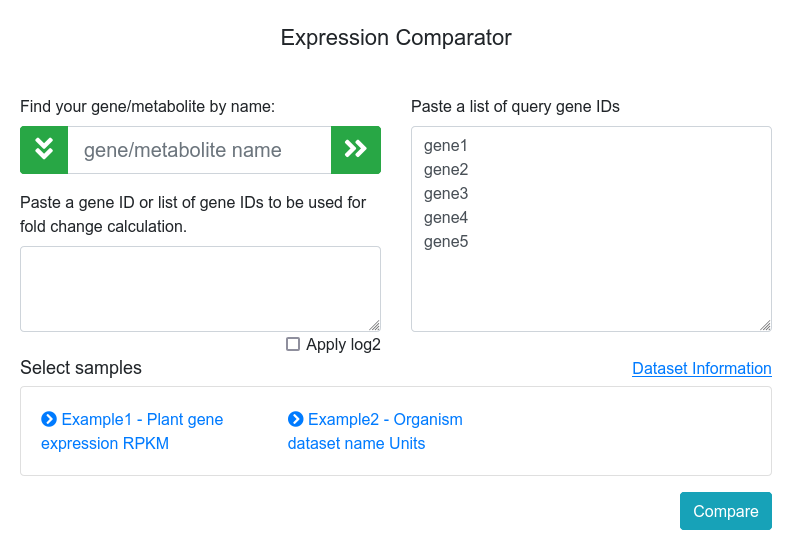Click the 'Apply log2' label text
Image resolution: width=792 pixels, height=540 pixels.
pyautogui.click(x=343, y=344)
